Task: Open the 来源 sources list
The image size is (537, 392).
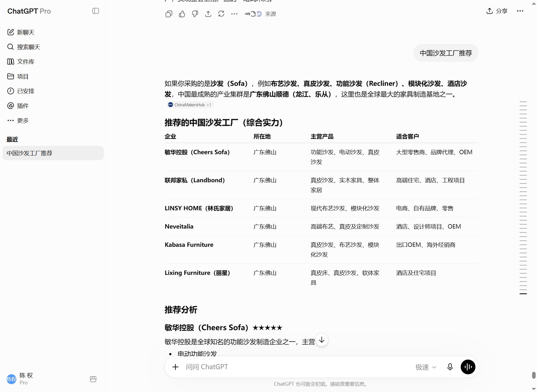Action: pos(260,14)
